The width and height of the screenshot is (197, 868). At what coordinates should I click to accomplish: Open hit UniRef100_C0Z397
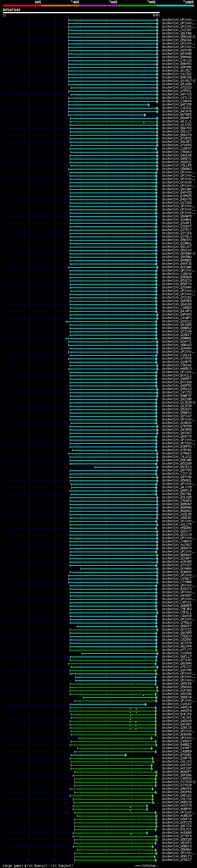(177, 30)
